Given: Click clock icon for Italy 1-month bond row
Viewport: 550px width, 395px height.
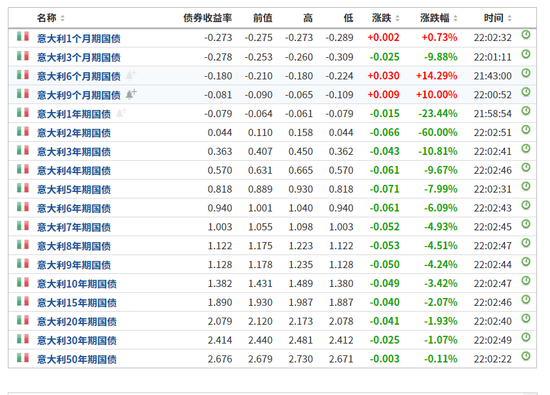Looking at the screenshot, I should click(525, 35).
